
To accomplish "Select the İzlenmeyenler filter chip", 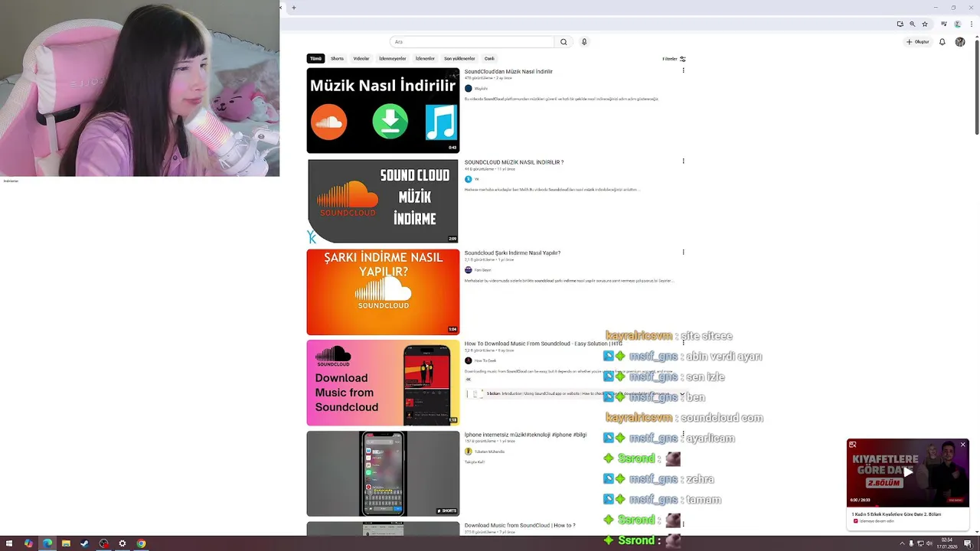I will coord(393,59).
